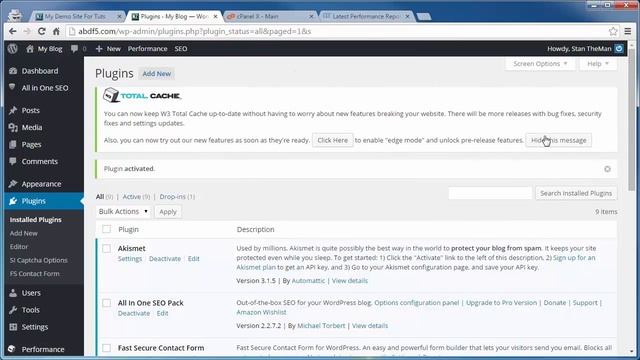Open the Bulk Actions dropdown
This screenshot has width=640, height=360.
click(x=123, y=211)
